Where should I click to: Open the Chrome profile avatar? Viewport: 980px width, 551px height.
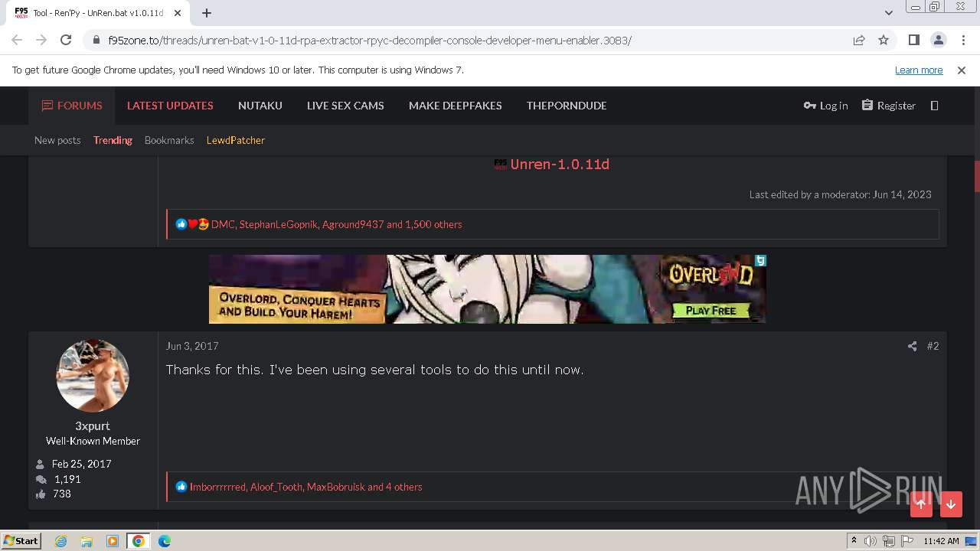point(939,40)
